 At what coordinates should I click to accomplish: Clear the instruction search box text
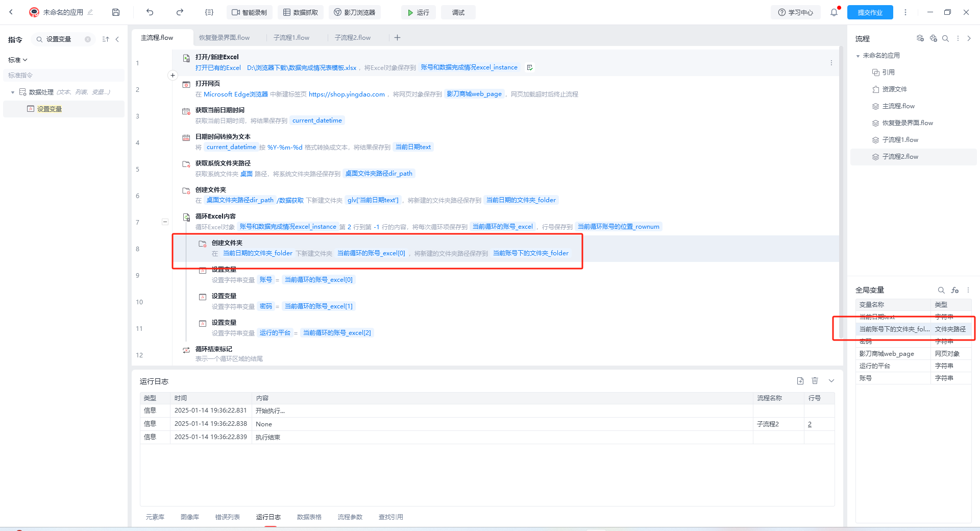(x=88, y=39)
